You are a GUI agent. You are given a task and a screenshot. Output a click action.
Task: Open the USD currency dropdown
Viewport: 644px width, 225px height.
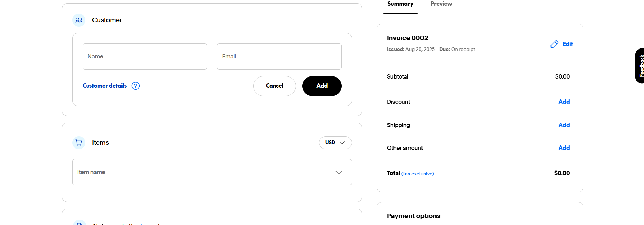coord(335,143)
